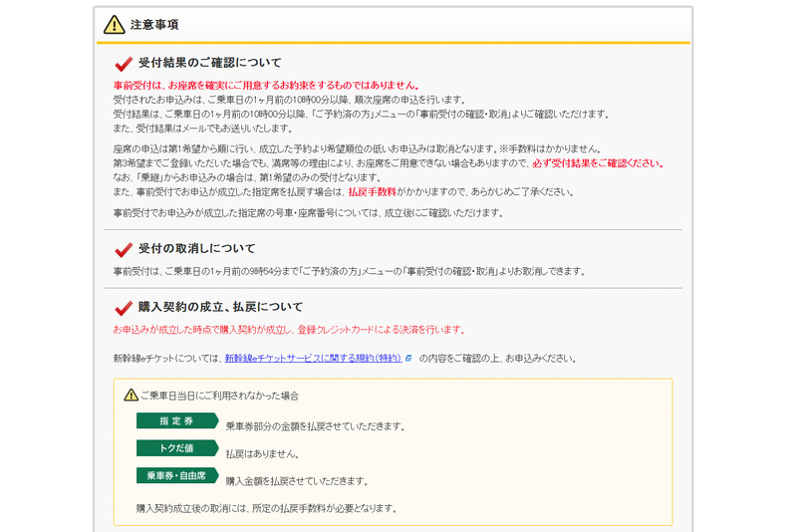Image resolution: width=797 pixels, height=532 pixels.
Task: Click the red text 必ず受付結果をご確認ください
Action: tap(598, 163)
